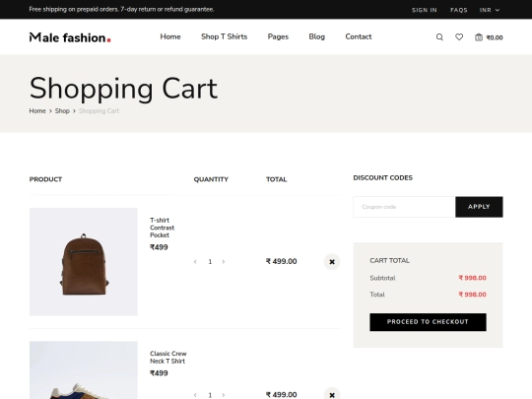Increase quantity of Classic Crew Neck T Shirt
Image resolution: width=532 pixels, height=399 pixels.
click(224, 395)
